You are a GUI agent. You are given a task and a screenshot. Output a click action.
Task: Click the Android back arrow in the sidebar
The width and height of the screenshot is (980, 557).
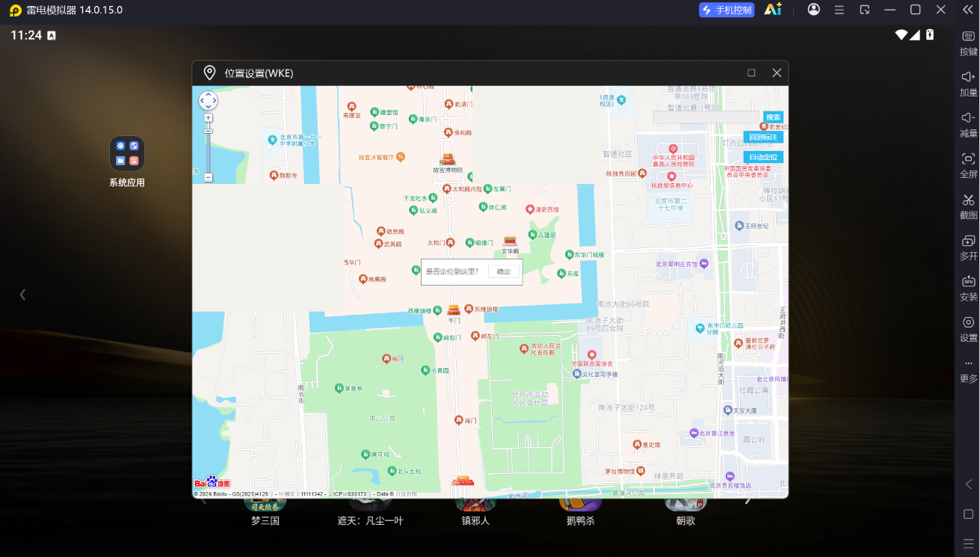point(968,484)
